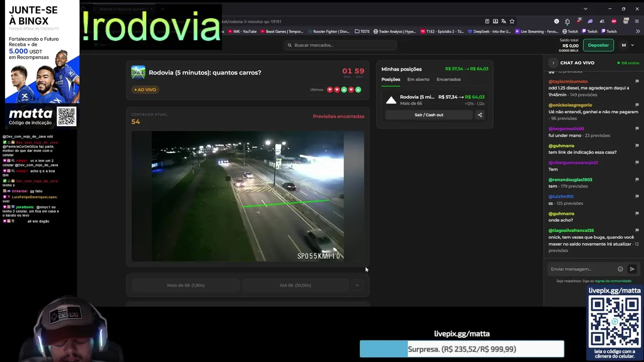Screen dimensions: 644x362
Task: Open the Rooster Fighter bookmark
Action: (x=328, y=32)
